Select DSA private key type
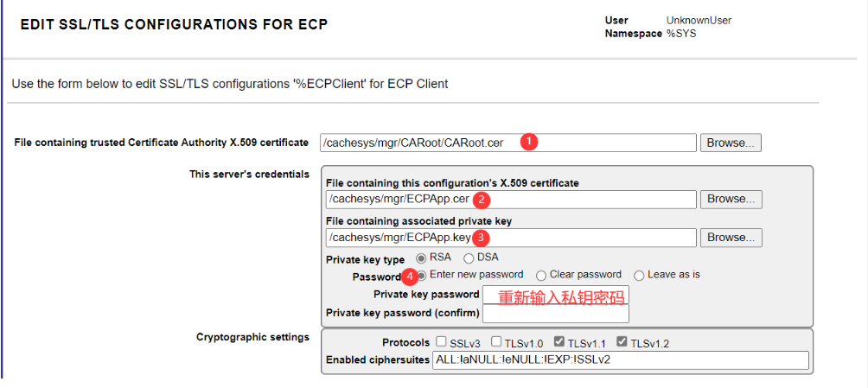This screenshot has height=388, width=868. pyautogui.click(x=469, y=258)
